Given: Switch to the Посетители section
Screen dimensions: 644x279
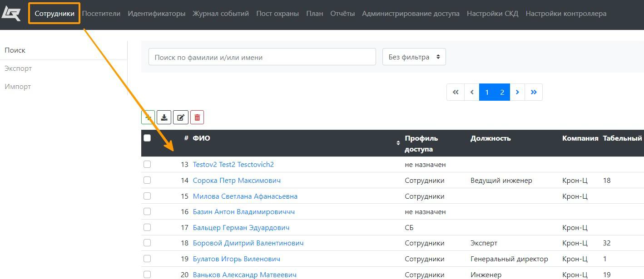Looking at the screenshot, I should point(101,14).
